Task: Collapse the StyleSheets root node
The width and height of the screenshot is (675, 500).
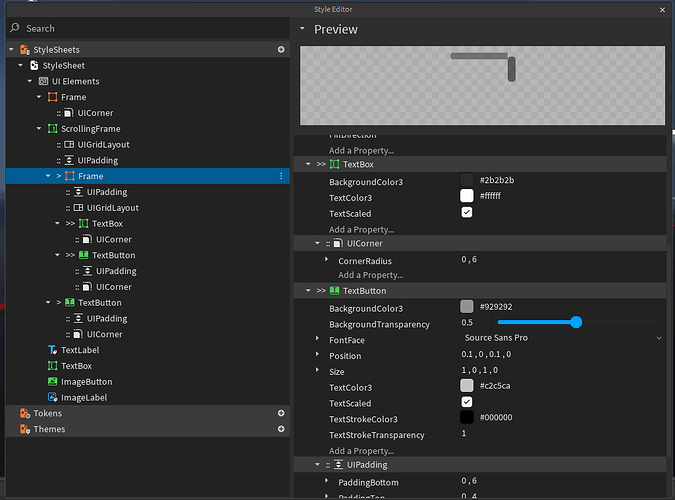Action: [11, 50]
